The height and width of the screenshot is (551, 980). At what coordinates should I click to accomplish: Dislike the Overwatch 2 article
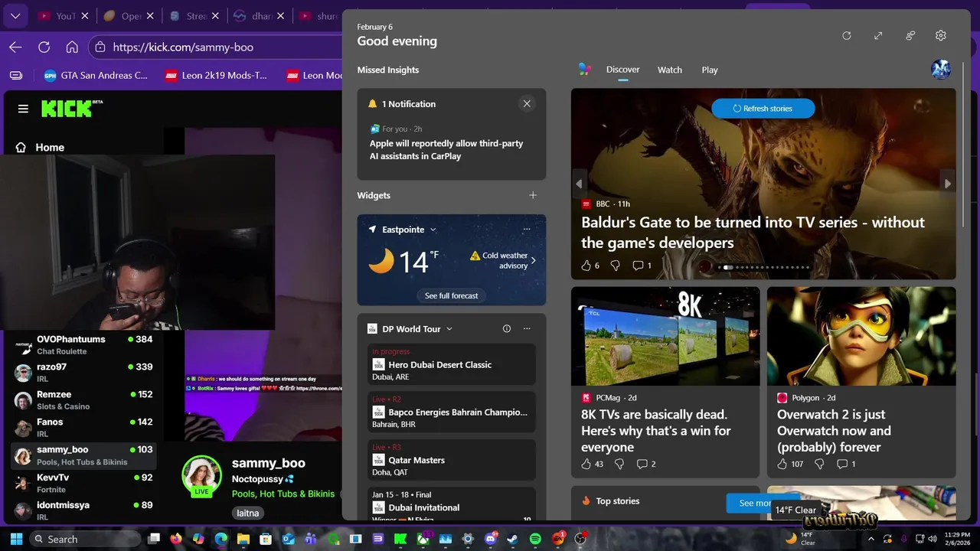[819, 464]
